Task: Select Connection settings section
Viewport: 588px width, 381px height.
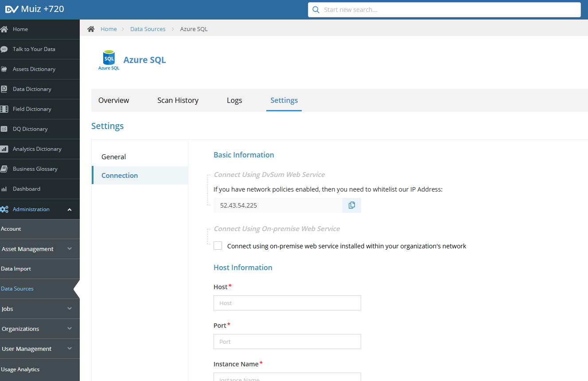Action: [140, 175]
